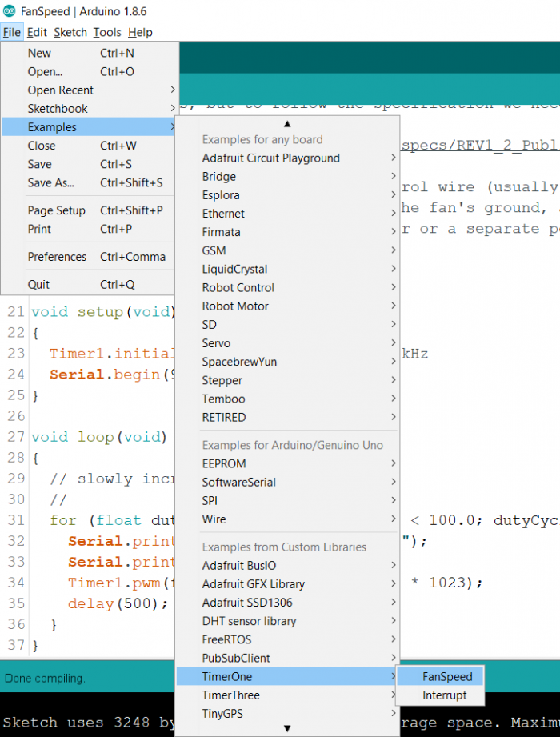Select the Interrupt example sketch

[444, 695]
